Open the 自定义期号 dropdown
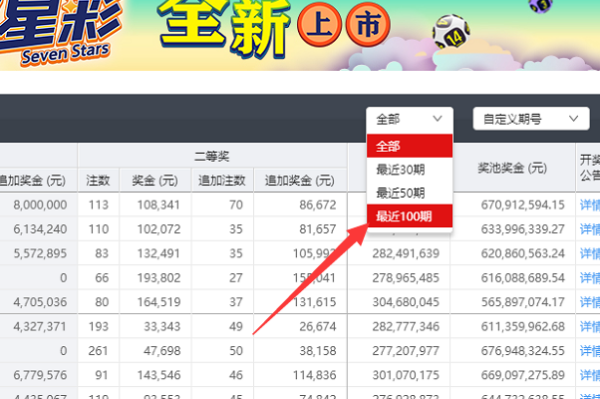Image resolution: width=600 pixels, height=399 pixels. pos(531,119)
